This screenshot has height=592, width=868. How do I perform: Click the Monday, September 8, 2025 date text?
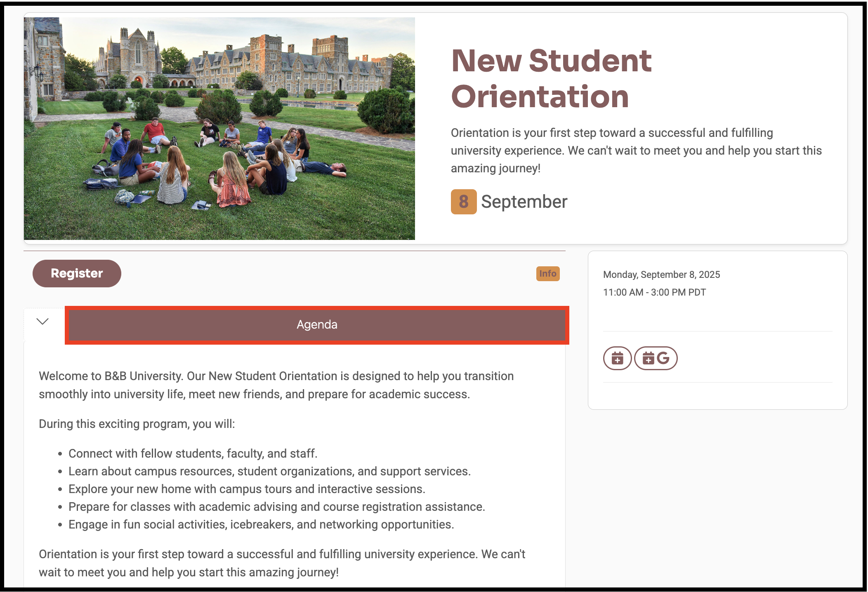point(661,275)
